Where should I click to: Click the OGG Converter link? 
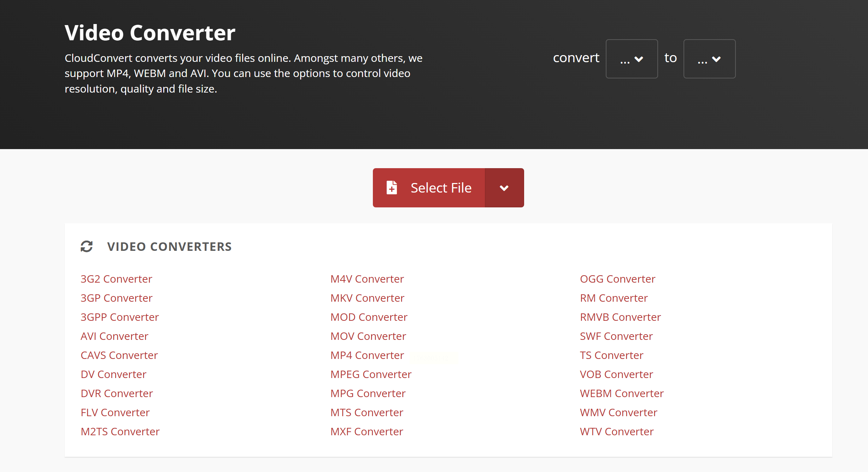[x=617, y=279]
